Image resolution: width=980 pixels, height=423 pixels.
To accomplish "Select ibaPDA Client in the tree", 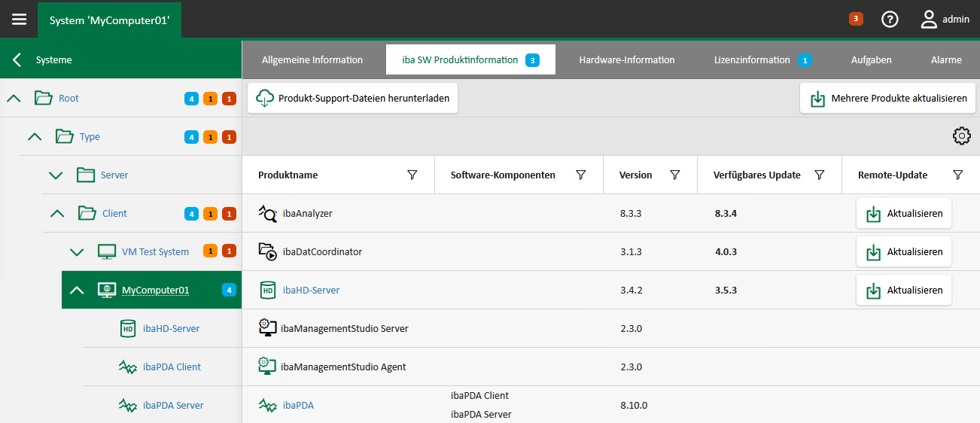I will [x=172, y=367].
